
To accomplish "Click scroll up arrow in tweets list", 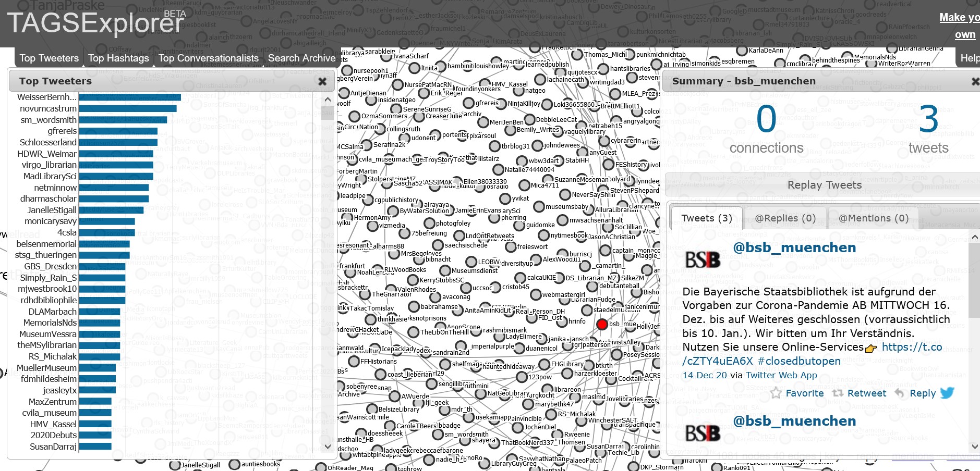I will pos(974,237).
